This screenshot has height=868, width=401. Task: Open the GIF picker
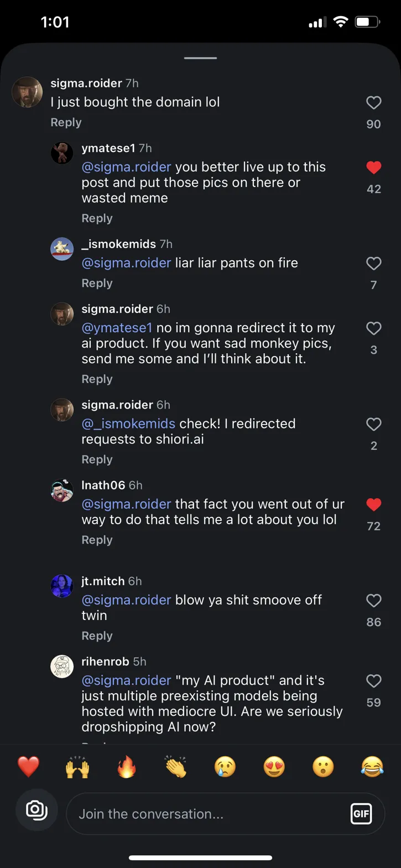[361, 814]
